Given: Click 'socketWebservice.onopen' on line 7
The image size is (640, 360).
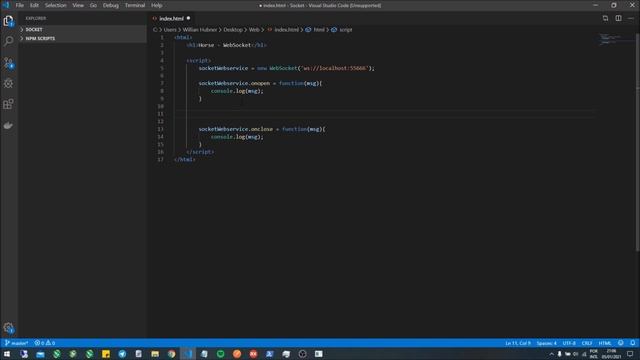Looking at the screenshot, I should pyautogui.click(x=234, y=83).
